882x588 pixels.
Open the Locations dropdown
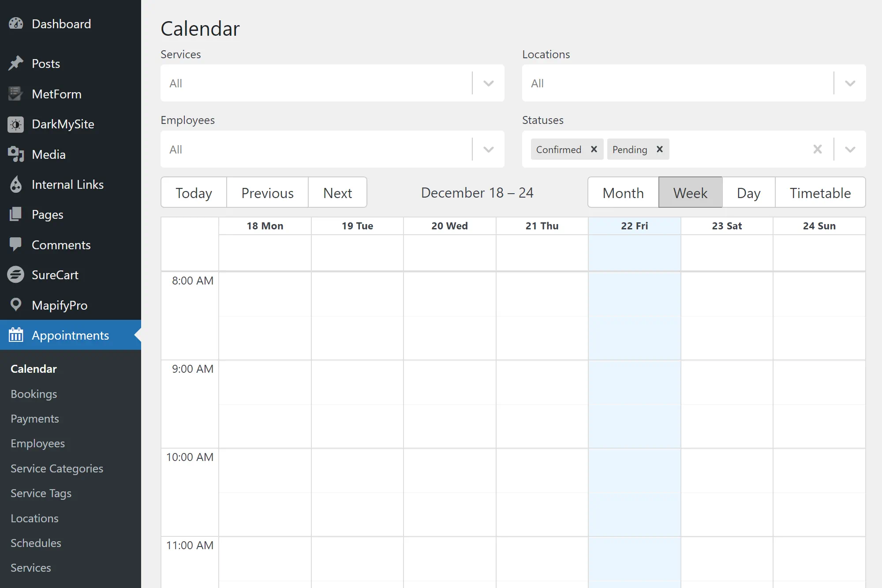click(x=850, y=83)
